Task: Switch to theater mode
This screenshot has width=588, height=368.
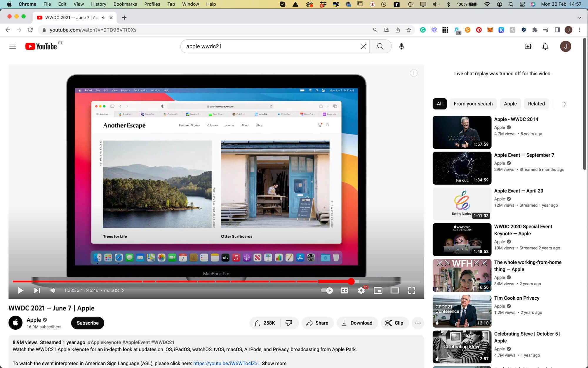Action: pos(395,291)
